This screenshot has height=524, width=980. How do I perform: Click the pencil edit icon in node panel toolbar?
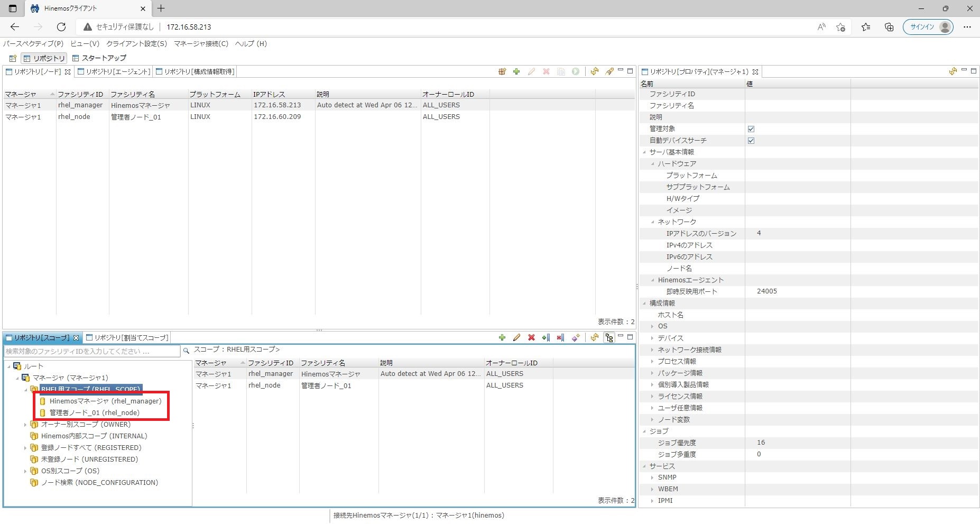531,71
